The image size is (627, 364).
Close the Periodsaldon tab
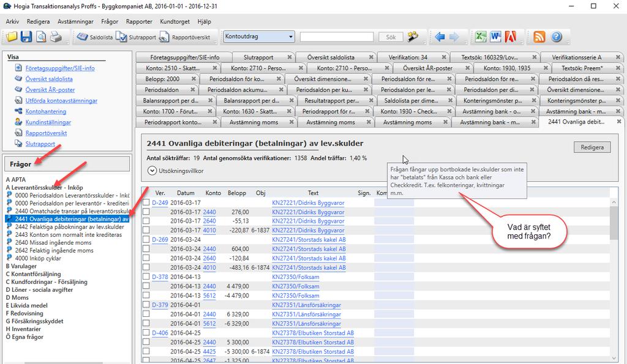click(x=193, y=89)
